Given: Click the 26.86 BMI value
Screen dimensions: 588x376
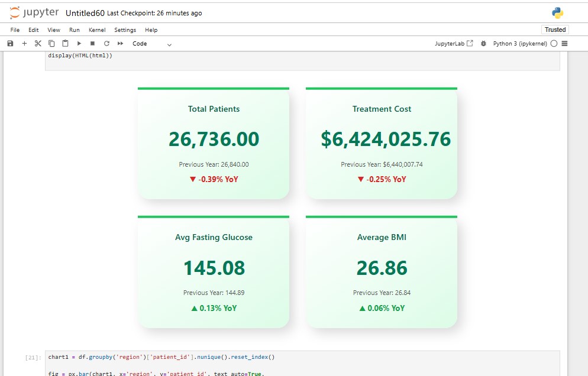Looking at the screenshot, I should (x=382, y=268).
